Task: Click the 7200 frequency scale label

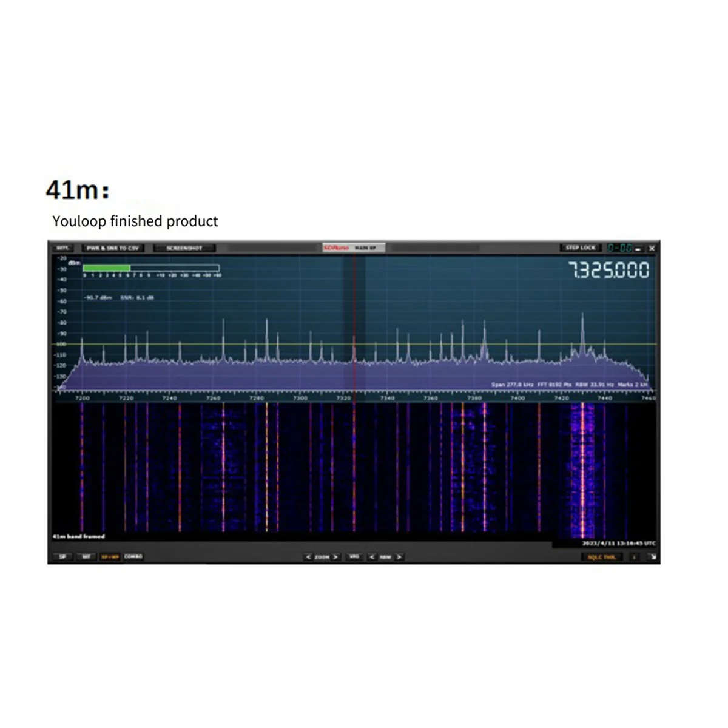Action: pos(82,399)
